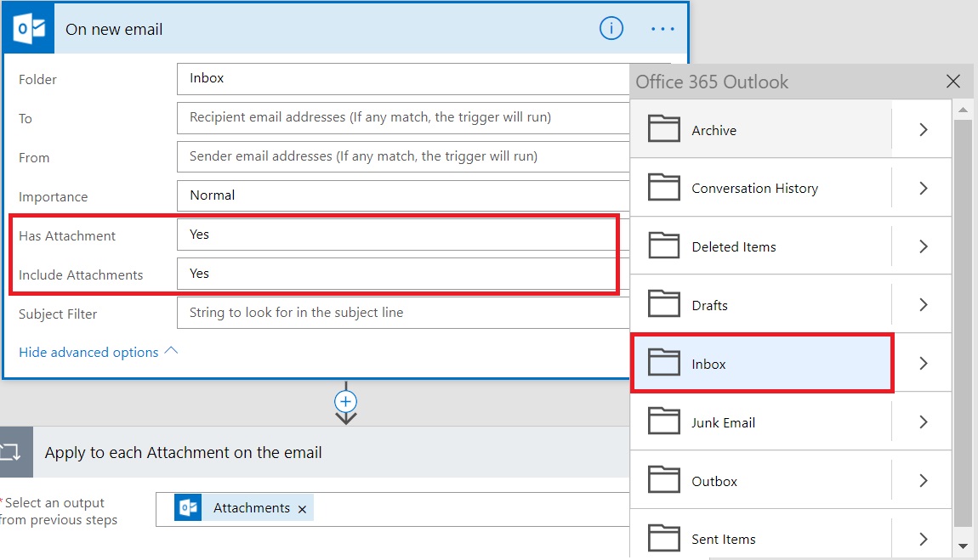Screen dimensions: 978x560
Task: Select the Deleted Items folder name
Action: click(734, 246)
